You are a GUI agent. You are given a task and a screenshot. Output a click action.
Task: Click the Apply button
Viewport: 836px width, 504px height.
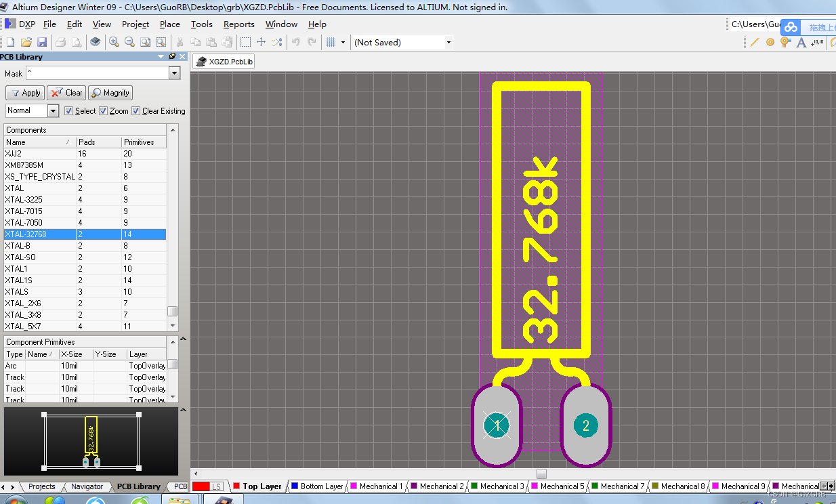click(x=24, y=93)
